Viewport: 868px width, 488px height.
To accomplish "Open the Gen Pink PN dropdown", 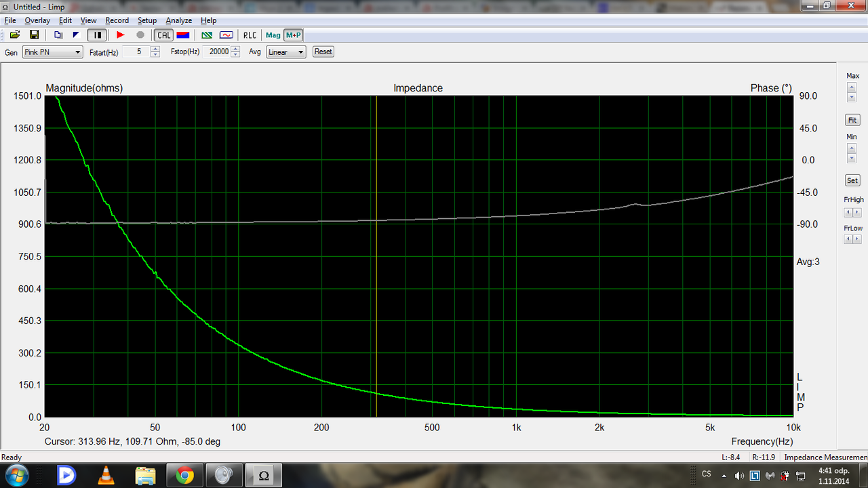I will (x=52, y=52).
